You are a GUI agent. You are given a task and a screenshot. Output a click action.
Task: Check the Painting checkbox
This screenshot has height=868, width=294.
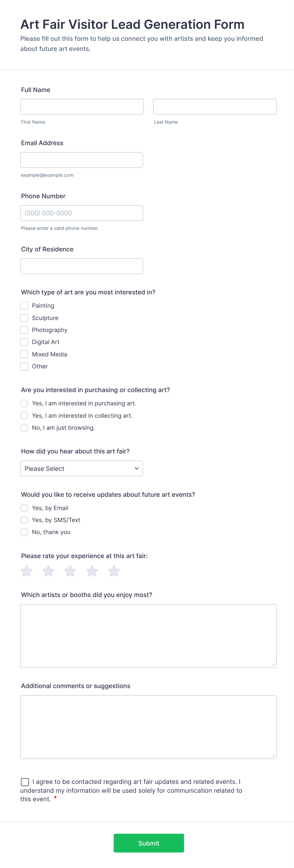[x=24, y=306]
